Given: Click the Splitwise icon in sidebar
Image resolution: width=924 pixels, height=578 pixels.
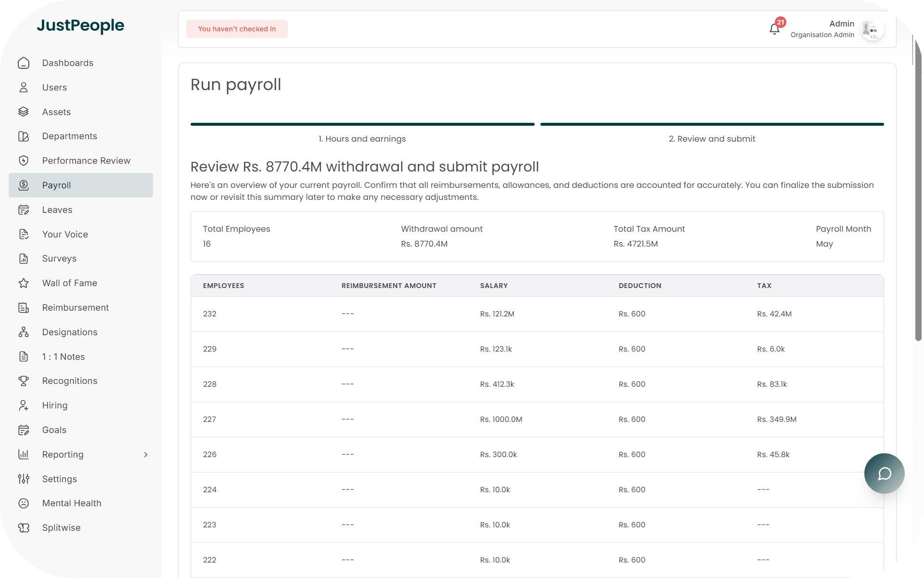Looking at the screenshot, I should click(24, 528).
